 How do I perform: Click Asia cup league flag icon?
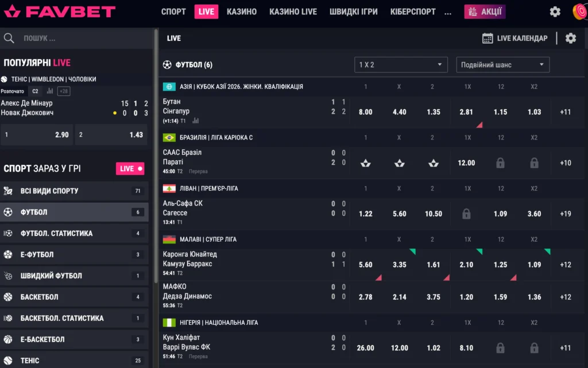[x=169, y=87]
